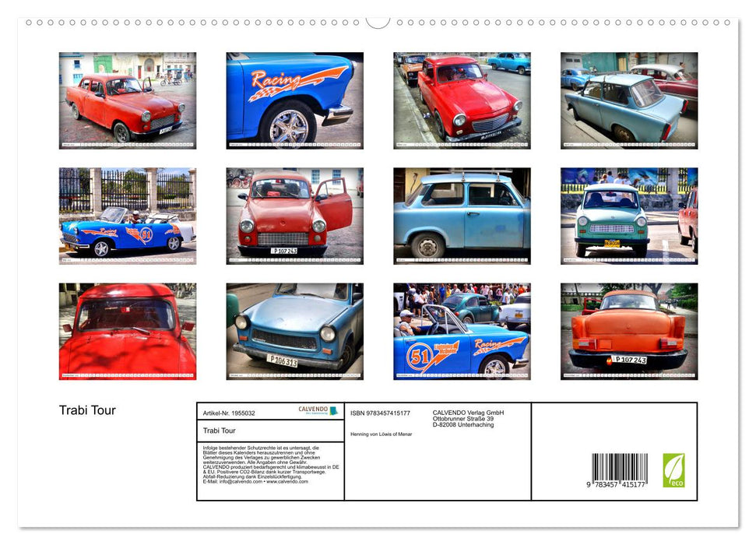Click the ISBN 9783457415177 text
Viewport: 756px width, 545px height.
(x=379, y=413)
